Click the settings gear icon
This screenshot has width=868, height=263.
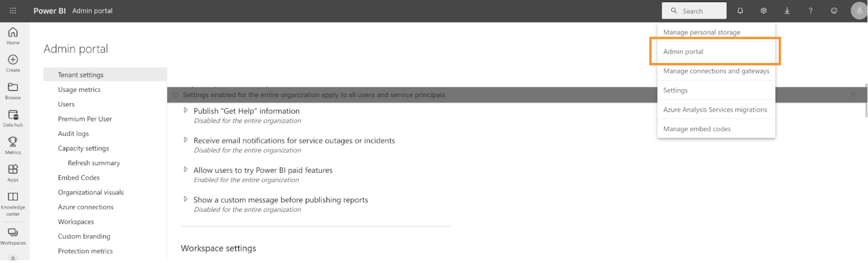(764, 11)
